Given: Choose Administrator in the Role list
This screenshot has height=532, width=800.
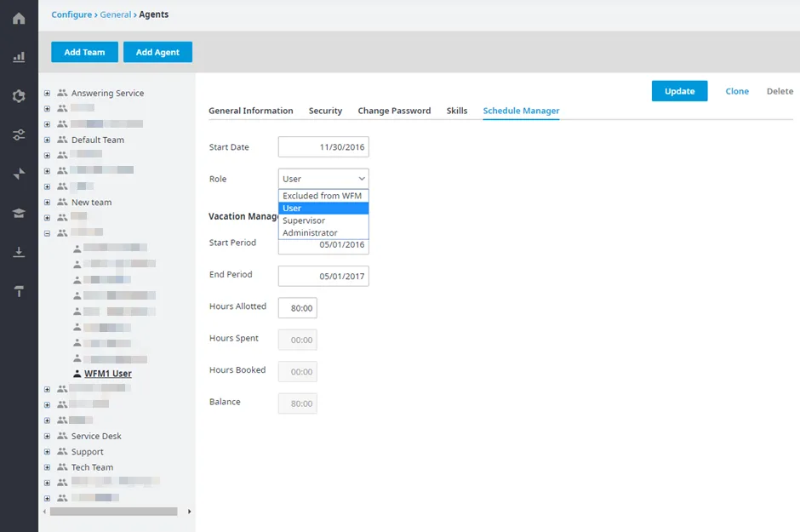Looking at the screenshot, I should tap(323, 232).
